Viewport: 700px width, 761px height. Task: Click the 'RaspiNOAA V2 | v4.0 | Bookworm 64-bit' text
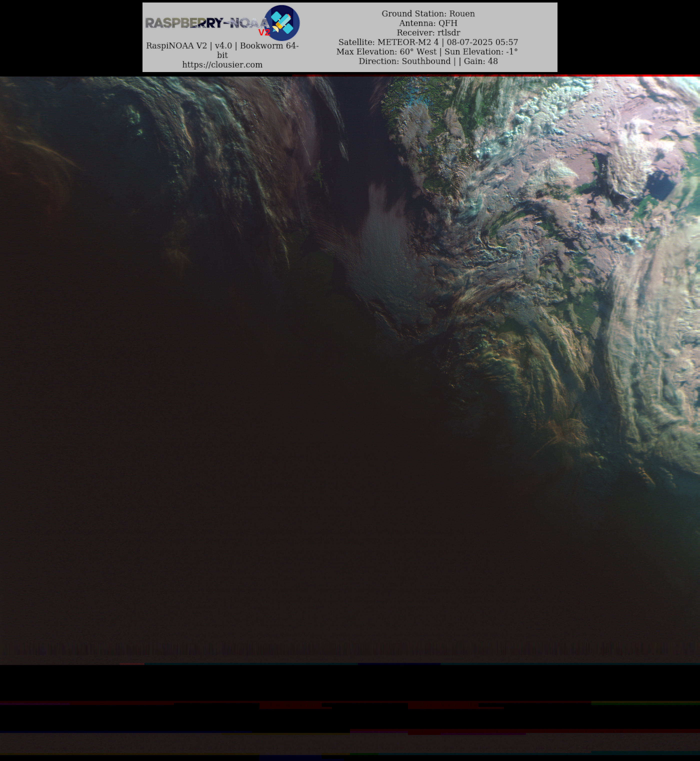pos(222,50)
